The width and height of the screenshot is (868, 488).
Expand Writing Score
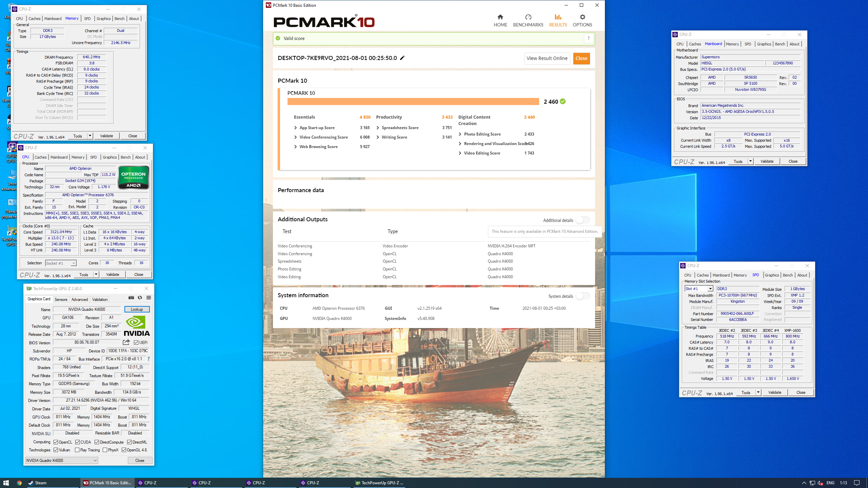pos(378,137)
